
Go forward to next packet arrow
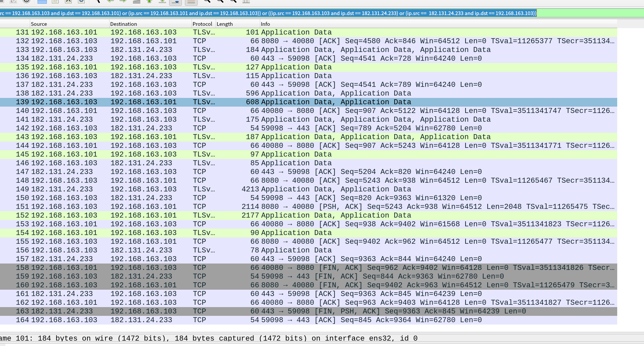pyautogui.click(x=123, y=1)
